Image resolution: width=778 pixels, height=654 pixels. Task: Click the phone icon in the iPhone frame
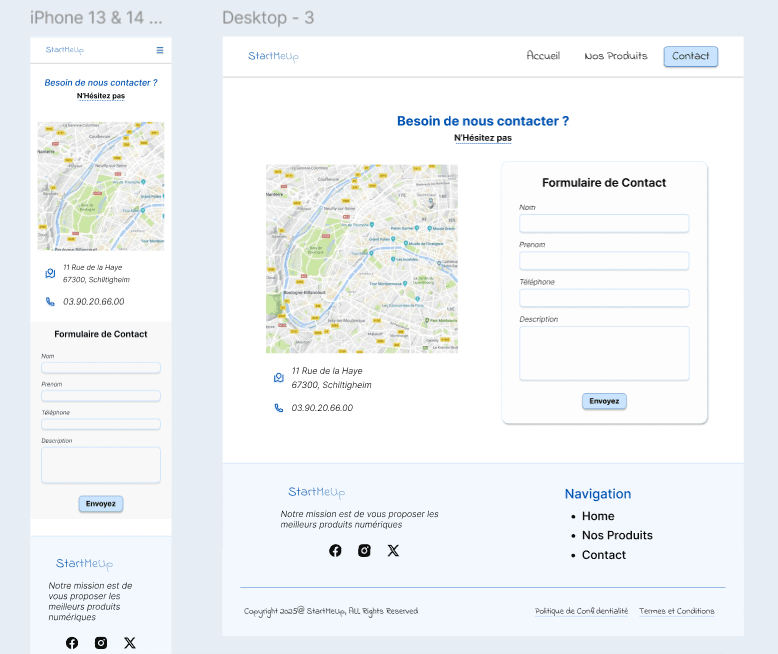50,302
